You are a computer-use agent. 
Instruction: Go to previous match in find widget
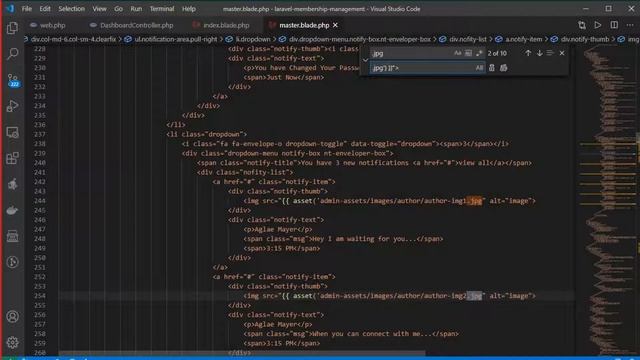pos(528,53)
